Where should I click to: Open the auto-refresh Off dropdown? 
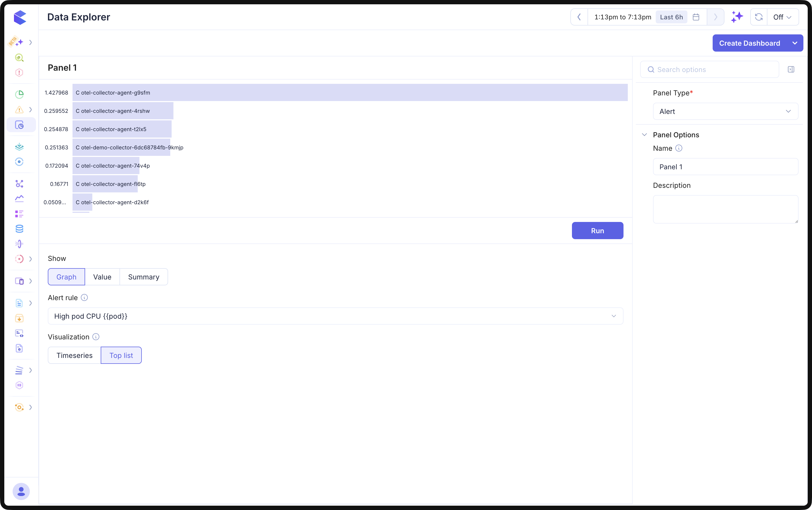783,17
